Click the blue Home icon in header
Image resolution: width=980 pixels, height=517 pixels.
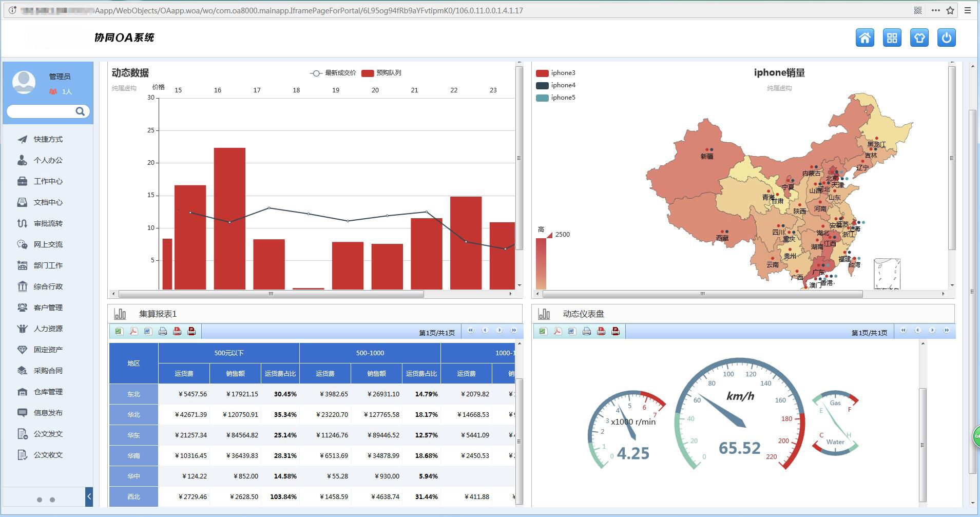(864, 38)
